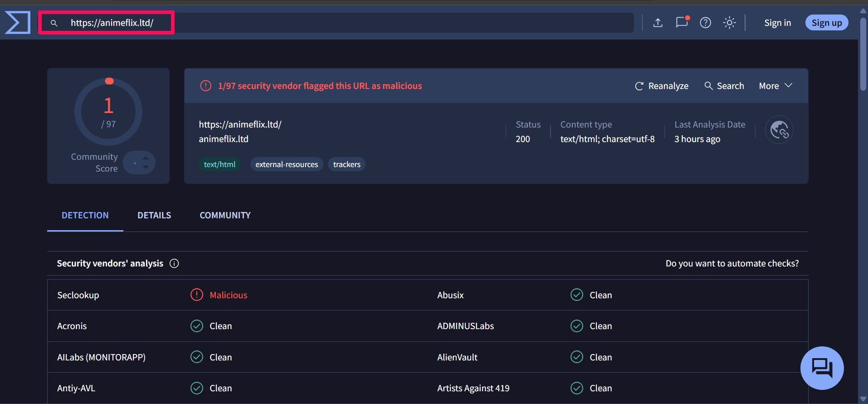Switch to the COMMUNITY tab
Image resolution: width=868 pixels, height=404 pixels.
click(225, 215)
